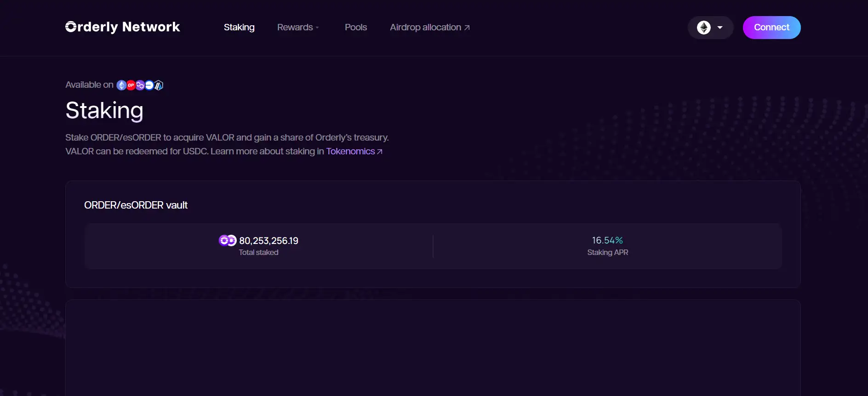The image size is (868, 396).
Task: Expand the Rewards menu
Action: tap(297, 28)
